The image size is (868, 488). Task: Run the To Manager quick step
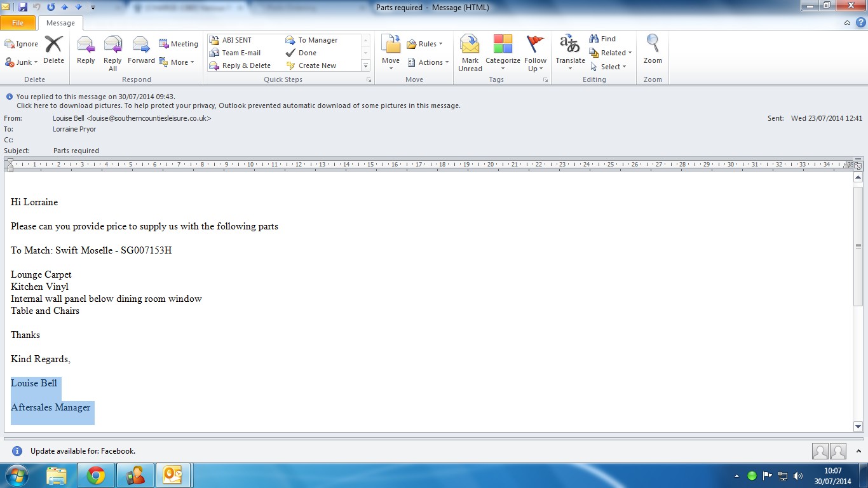[x=311, y=40]
